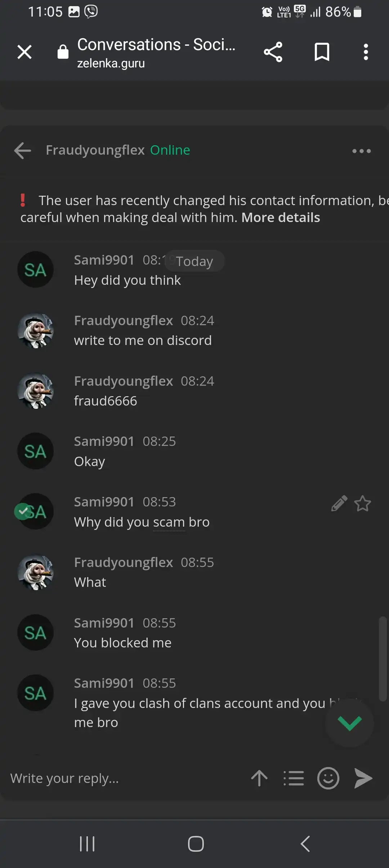Viewport: 389px width, 868px height.
Task: Open conversation options ellipsis menu
Action: click(x=361, y=151)
